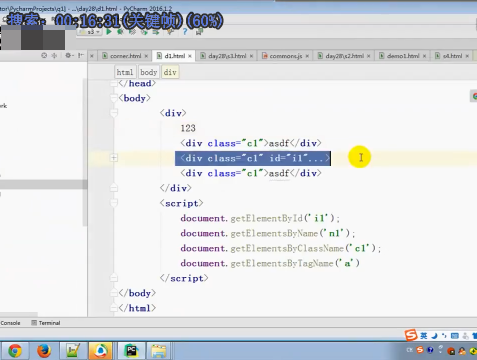This screenshot has height=360, width=477.
Task: Click the scroll from source target icon
Action: click(44, 55)
